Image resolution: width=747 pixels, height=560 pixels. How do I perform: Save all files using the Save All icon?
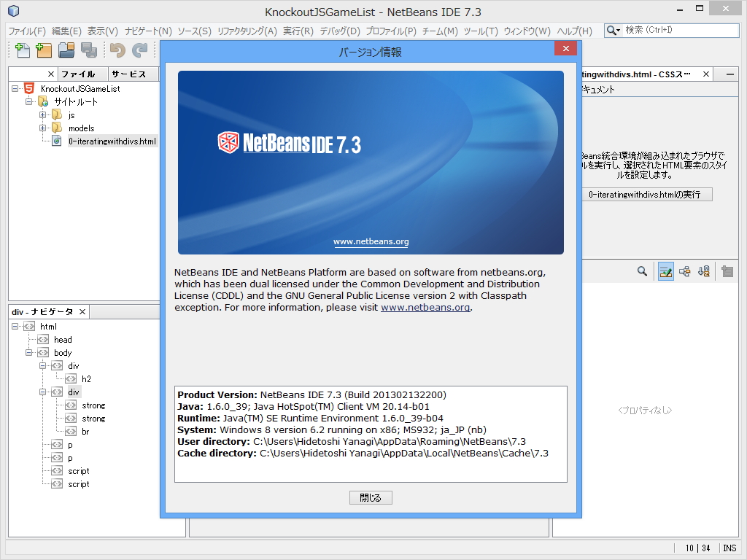88,51
